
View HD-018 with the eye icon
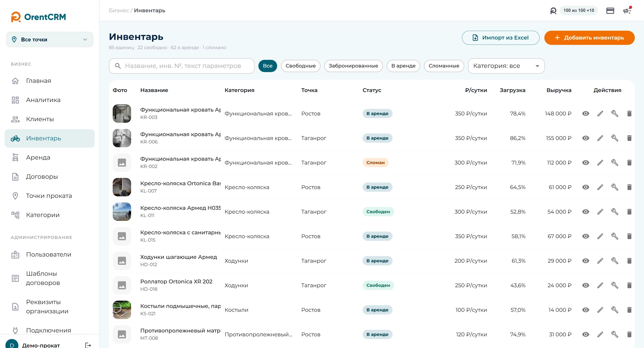coord(586,285)
